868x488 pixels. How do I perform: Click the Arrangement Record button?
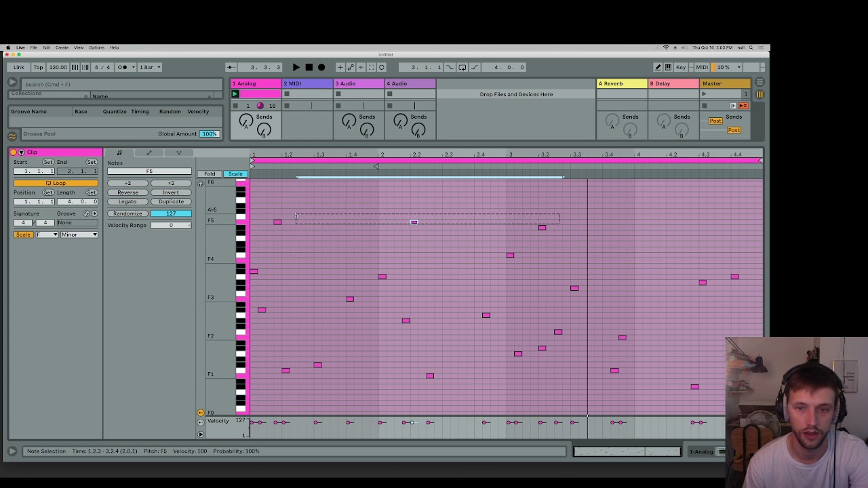pyautogui.click(x=321, y=67)
